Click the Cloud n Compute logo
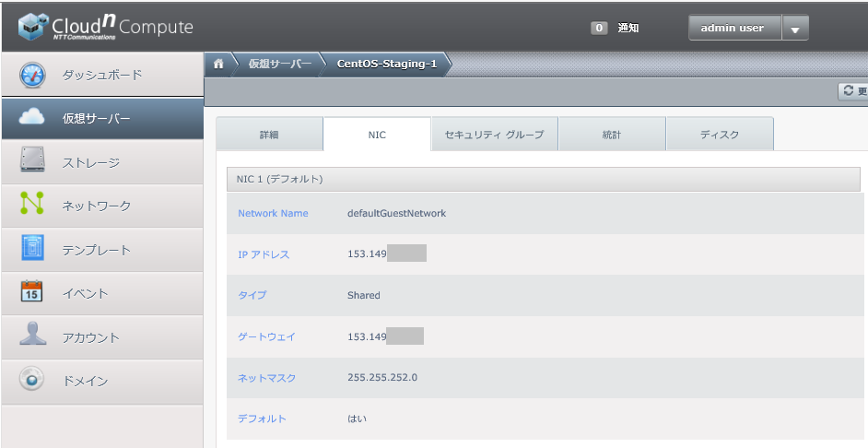868x448 pixels. coord(104,28)
